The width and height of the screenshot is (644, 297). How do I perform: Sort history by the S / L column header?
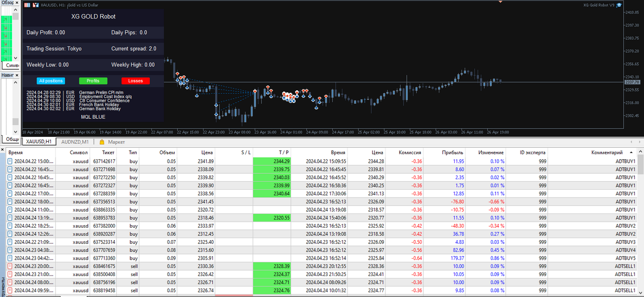click(234, 152)
